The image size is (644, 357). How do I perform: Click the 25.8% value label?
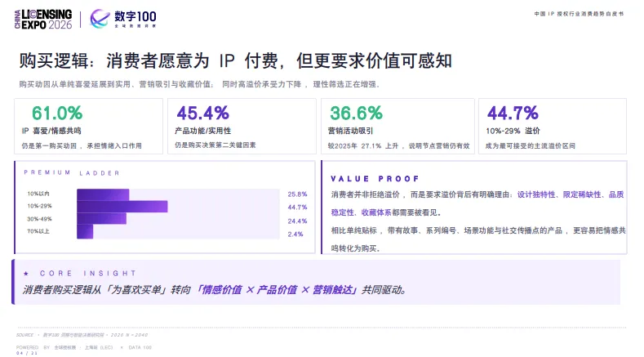297,194
